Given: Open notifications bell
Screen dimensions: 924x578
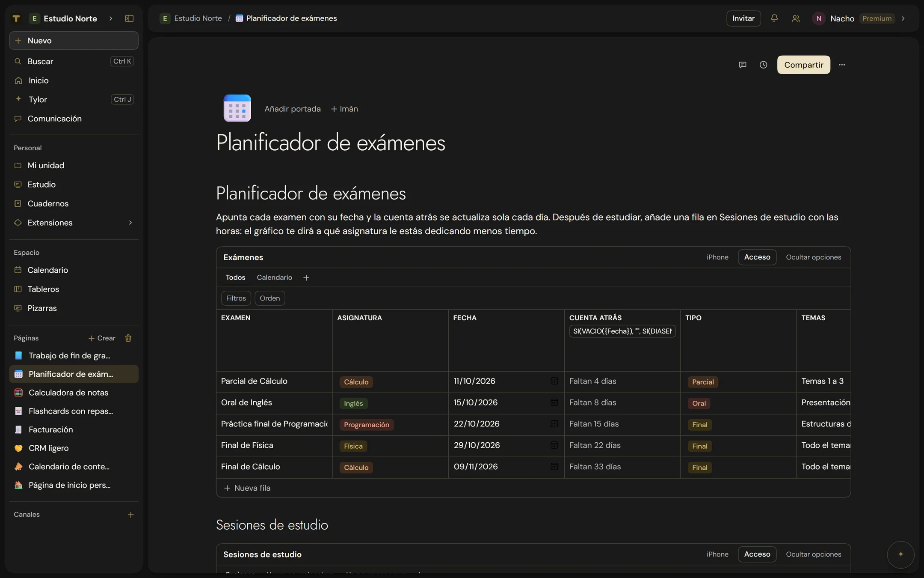Looking at the screenshot, I should [x=774, y=18].
